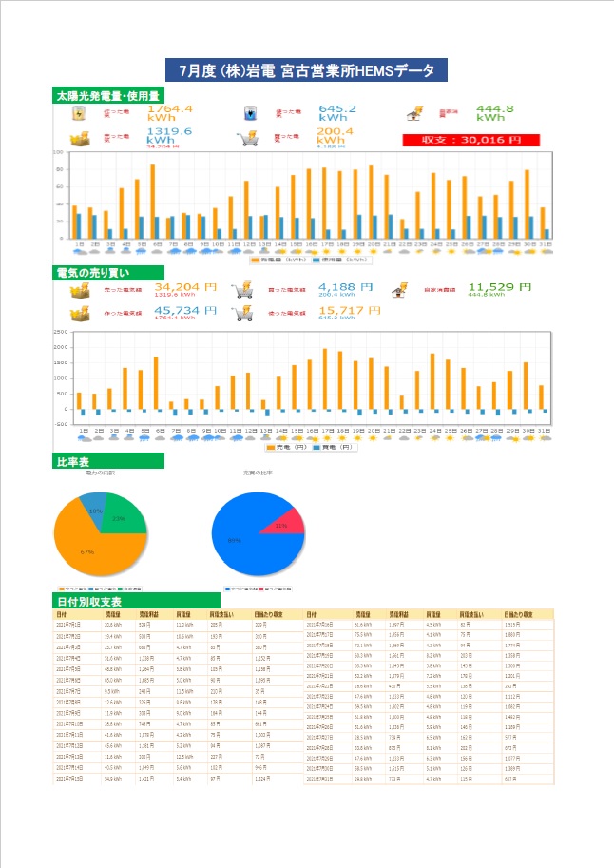Click the 7月度 岩電 宮古営業所HEMSデータ title banner
This screenshot has height=868, width=614.
pyautogui.click(x=306, y=69)
